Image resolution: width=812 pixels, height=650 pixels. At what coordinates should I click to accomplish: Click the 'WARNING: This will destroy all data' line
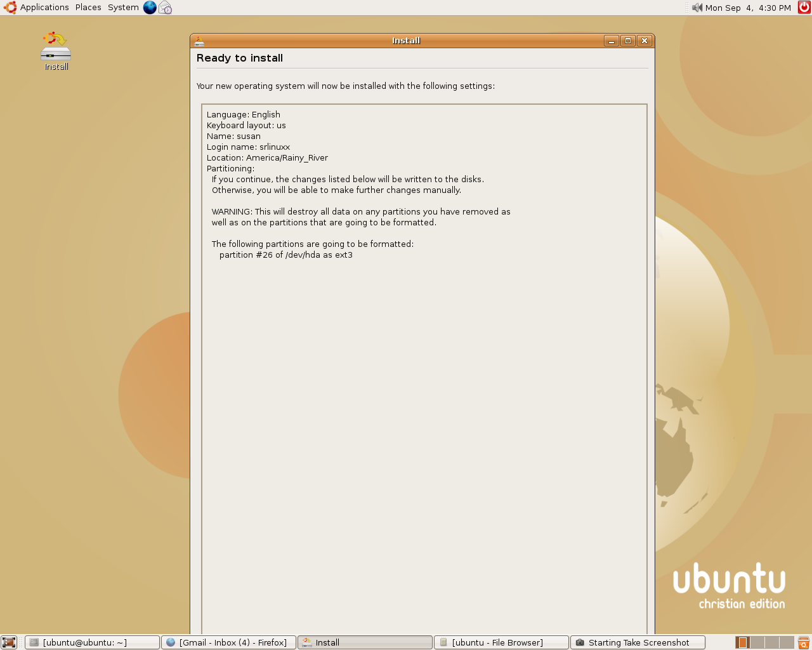coord(361,212)
